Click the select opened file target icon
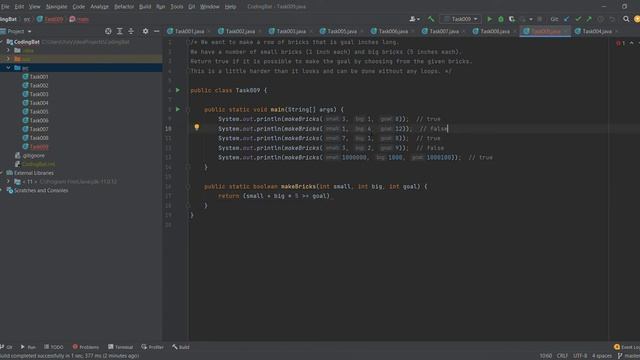 click(108, 31)
